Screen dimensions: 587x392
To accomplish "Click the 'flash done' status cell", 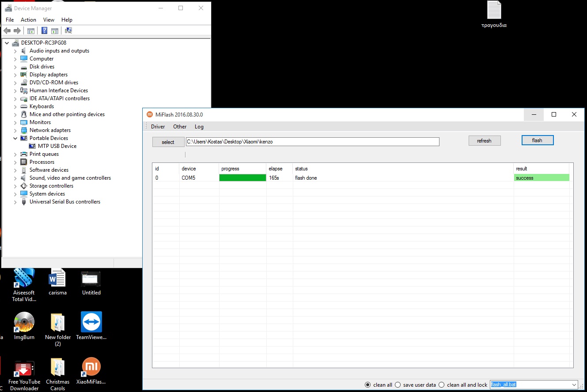I will [403, 178].
